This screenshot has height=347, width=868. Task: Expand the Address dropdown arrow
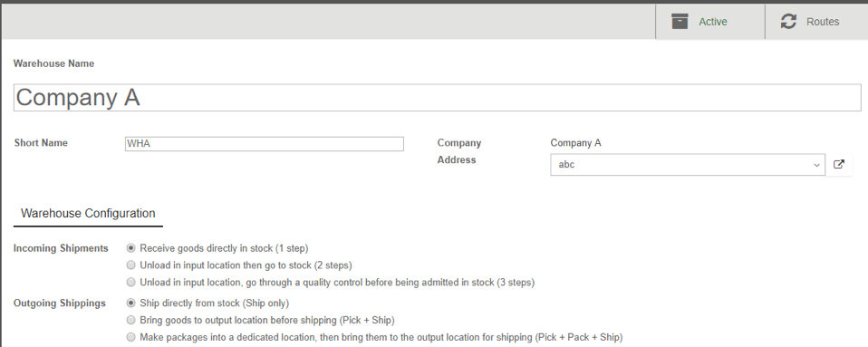click(x=816, y=165)
